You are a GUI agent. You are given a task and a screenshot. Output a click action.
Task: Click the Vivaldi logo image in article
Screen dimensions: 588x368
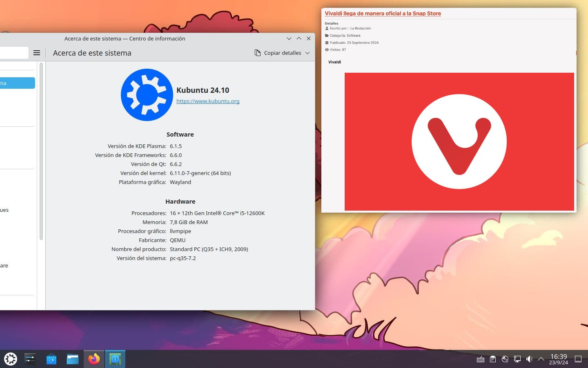pos(459,141)
